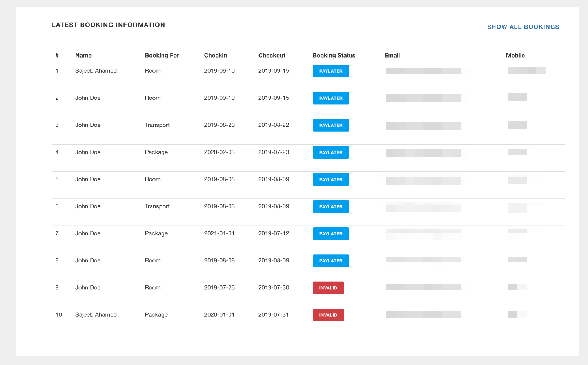Click the checkin date 2020-02-03 on row 4
This screenshot has height=365, width=588.
219,152
